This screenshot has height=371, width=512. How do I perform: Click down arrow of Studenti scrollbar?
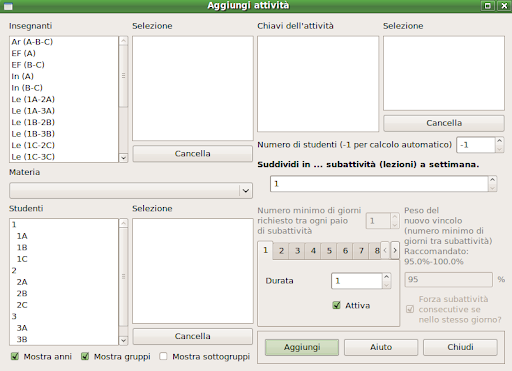(x=123, y=340)
